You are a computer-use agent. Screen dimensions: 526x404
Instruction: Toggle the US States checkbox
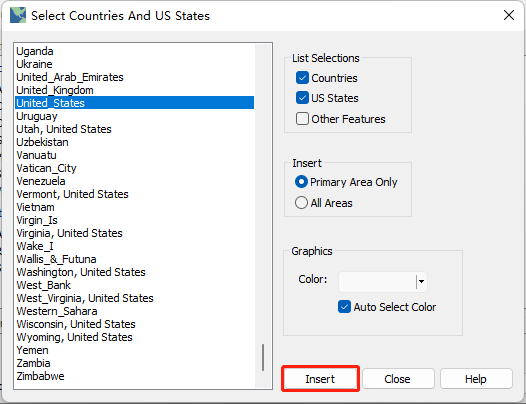[x=302, y=98]
